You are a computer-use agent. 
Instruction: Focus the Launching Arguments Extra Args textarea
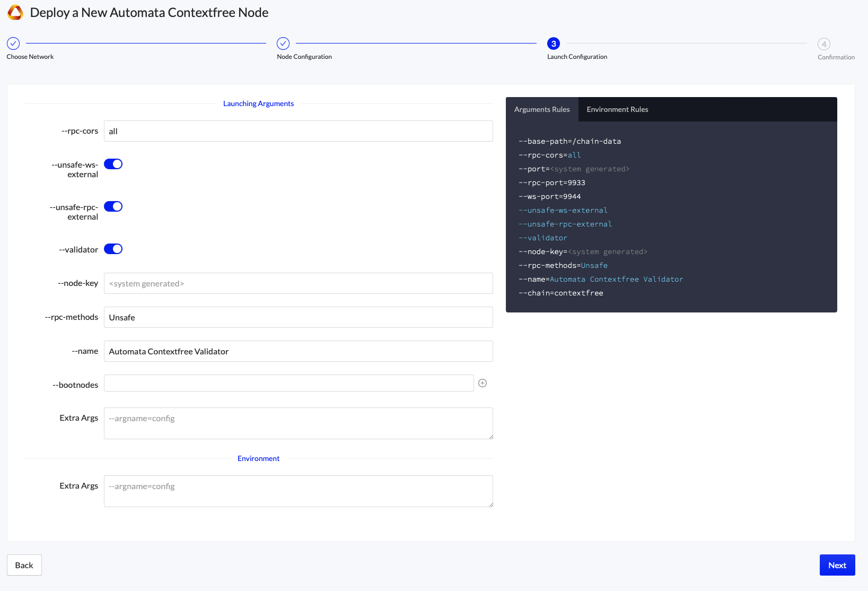[x=298, y=423]
